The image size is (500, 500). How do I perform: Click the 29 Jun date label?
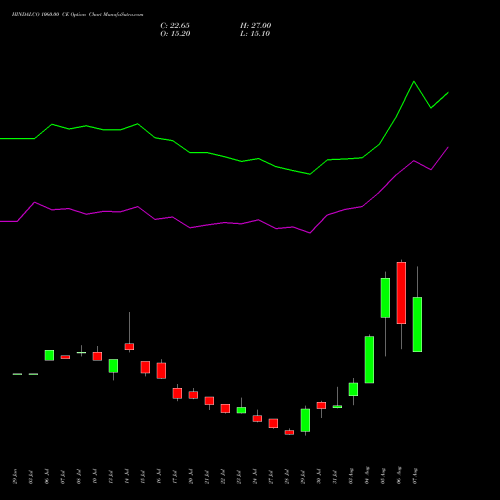click(x=15, y=476)
